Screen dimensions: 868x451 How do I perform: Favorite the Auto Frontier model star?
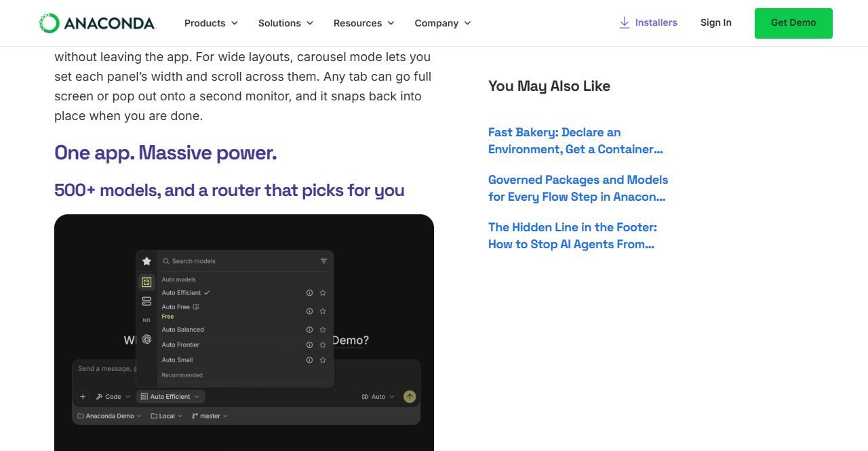click(x=323, y=345)
